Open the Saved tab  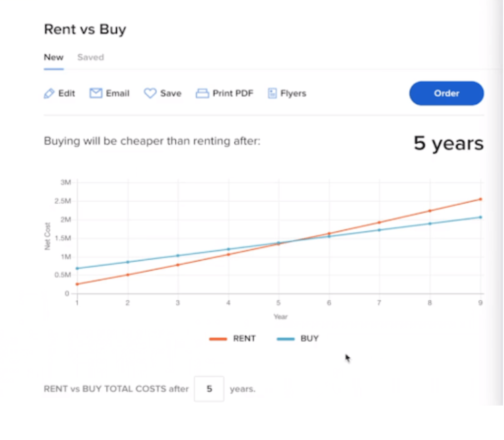click(x=91, y=57)
